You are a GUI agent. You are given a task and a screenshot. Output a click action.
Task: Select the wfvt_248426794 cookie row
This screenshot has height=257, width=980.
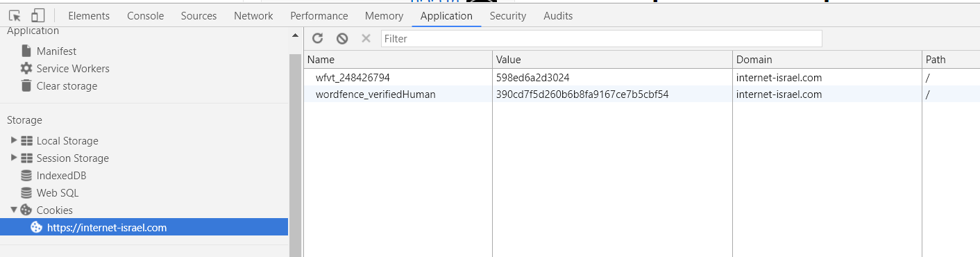pos(642,78)
